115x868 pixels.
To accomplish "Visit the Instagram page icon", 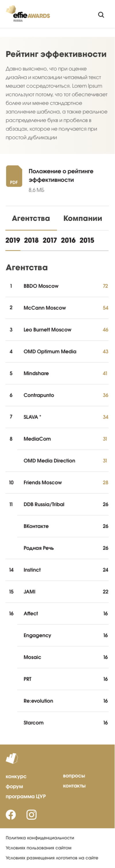I will pyautogui.click(x=31, y=814).
